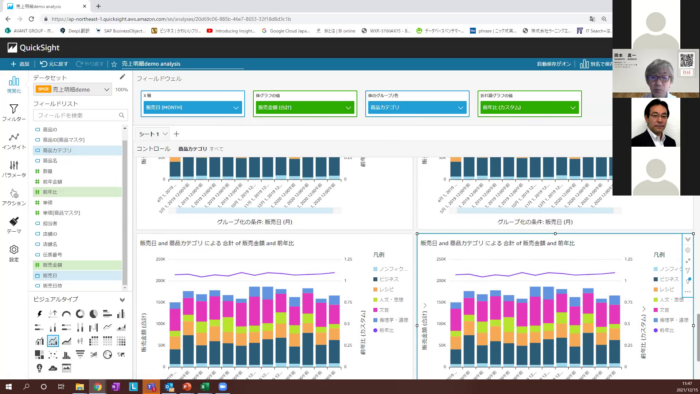This screenshot has width=700, height=394.
Task: Open the Insights (インサイト) sidebar panel
Action: point(14,141)
